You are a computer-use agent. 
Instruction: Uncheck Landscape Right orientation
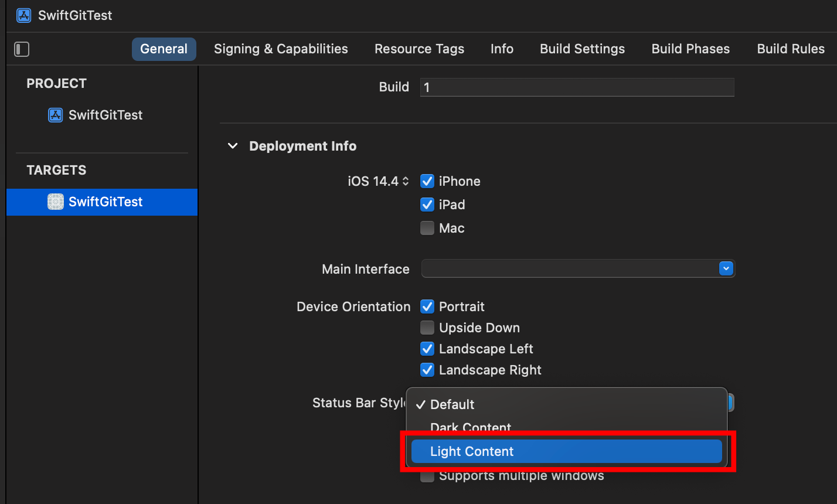pos(427,370)
